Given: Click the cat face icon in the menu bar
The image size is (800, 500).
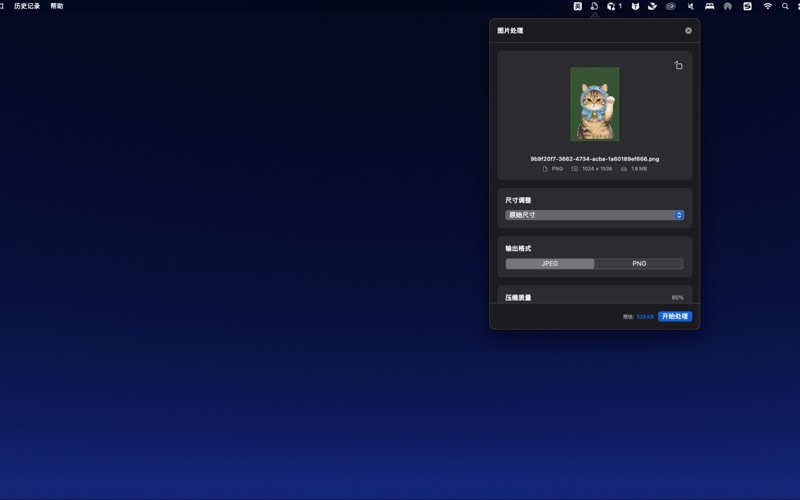Looking at the screenshot, I should 635,6.
